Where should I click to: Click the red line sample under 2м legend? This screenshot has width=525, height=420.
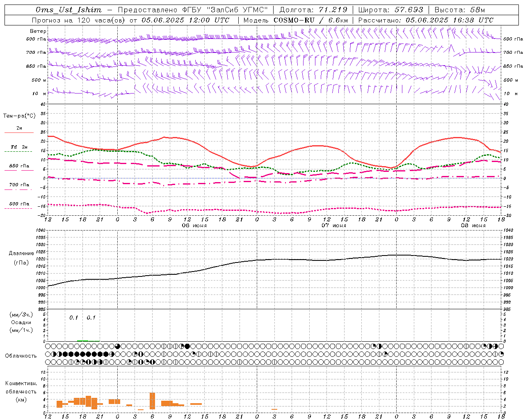[19, 133]
